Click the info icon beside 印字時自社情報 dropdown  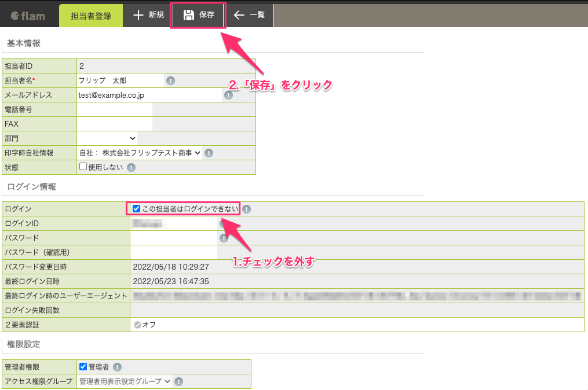(209, 153)
